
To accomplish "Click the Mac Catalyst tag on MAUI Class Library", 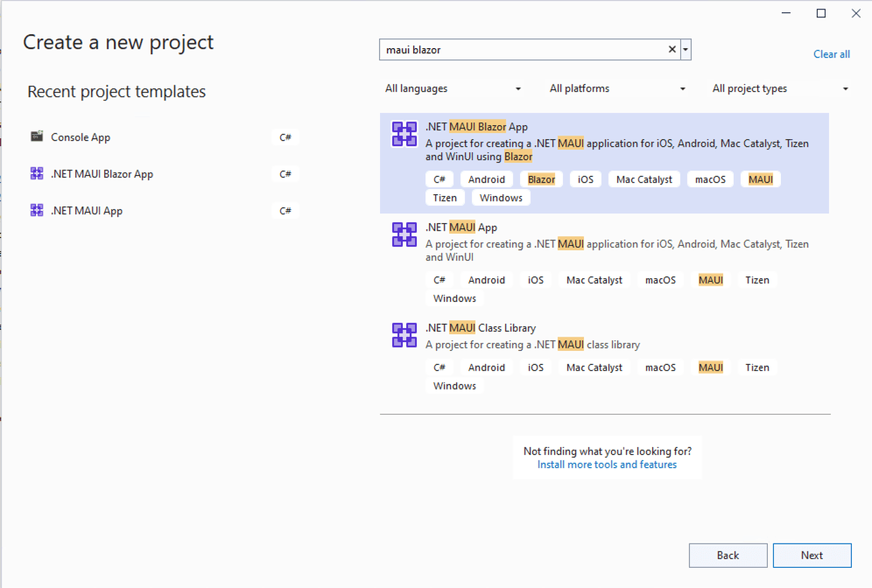I will pos(594,367).
